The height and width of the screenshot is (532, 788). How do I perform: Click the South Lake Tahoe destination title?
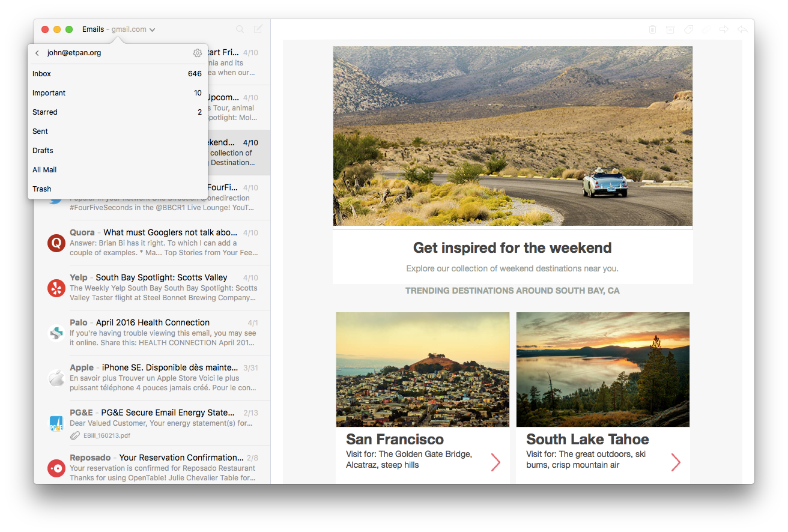coord(587,439)
